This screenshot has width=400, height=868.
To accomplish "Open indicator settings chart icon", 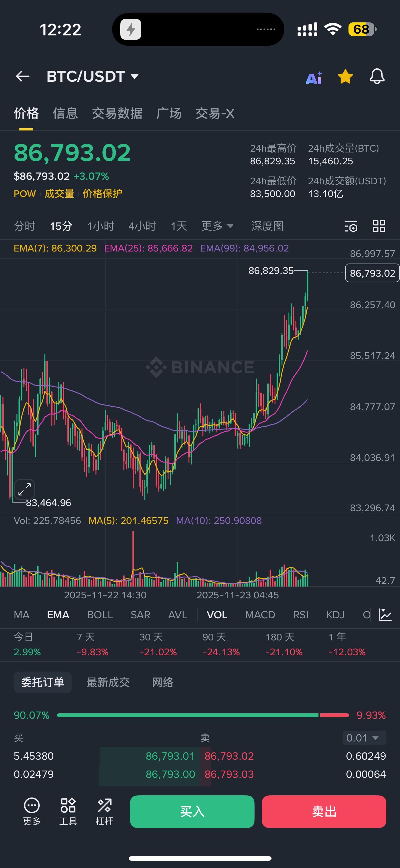I will [x=385, y=615].
